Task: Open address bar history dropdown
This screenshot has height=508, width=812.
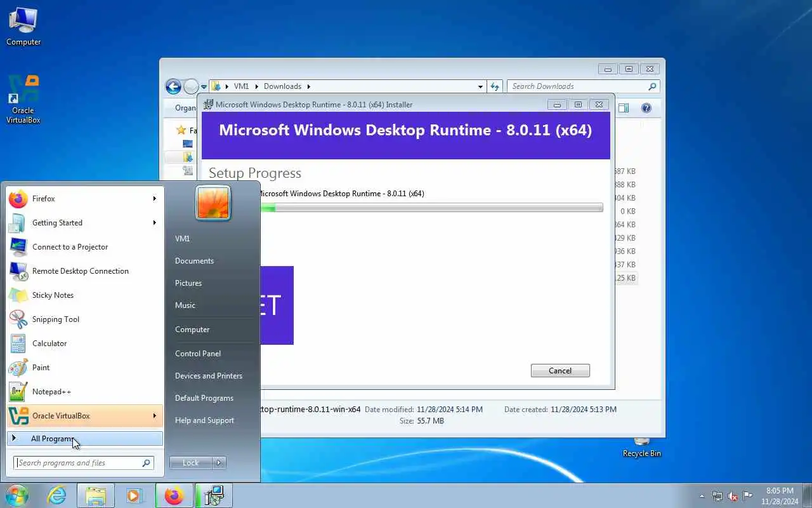Action: (480, 86)
